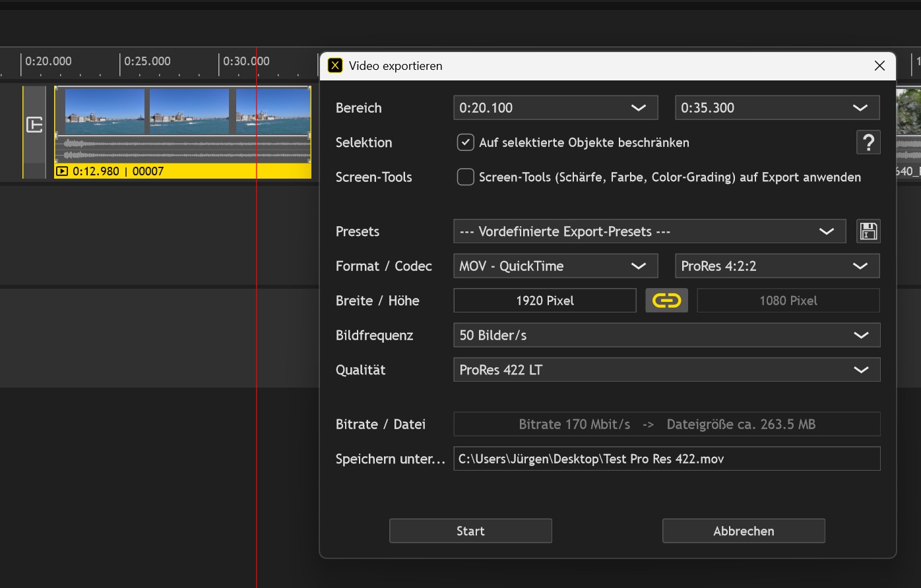Toggle the yellow aspect ratio link icon
The width and height of the screenshot is (921, 588).
point(666,301)
